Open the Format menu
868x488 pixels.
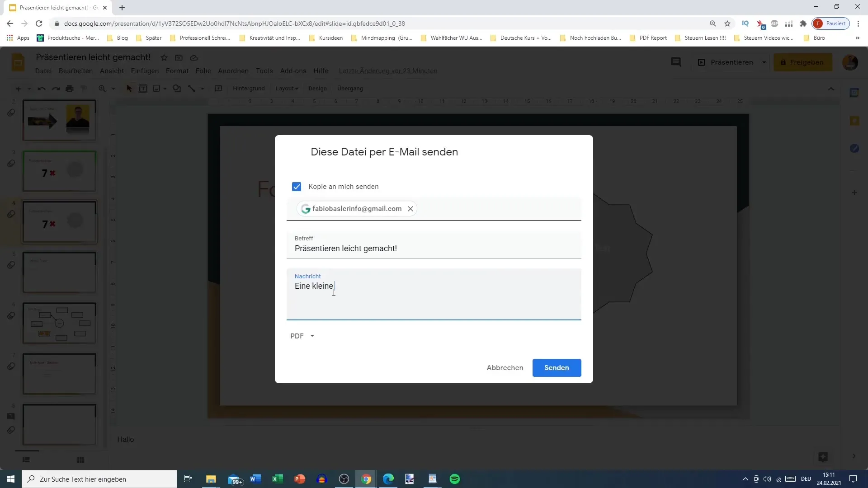click(177, 71)
